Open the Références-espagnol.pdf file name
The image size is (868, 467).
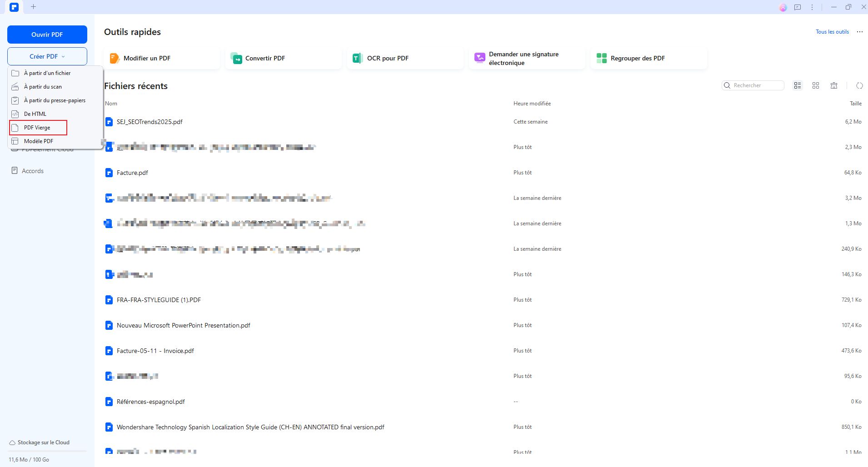pos(151,402)
